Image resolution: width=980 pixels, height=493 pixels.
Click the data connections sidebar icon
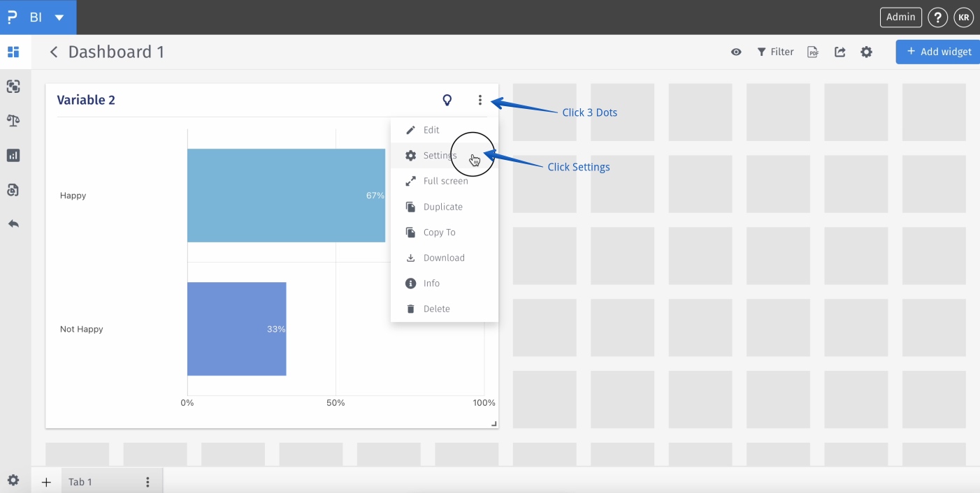click(x=13, y=87)
